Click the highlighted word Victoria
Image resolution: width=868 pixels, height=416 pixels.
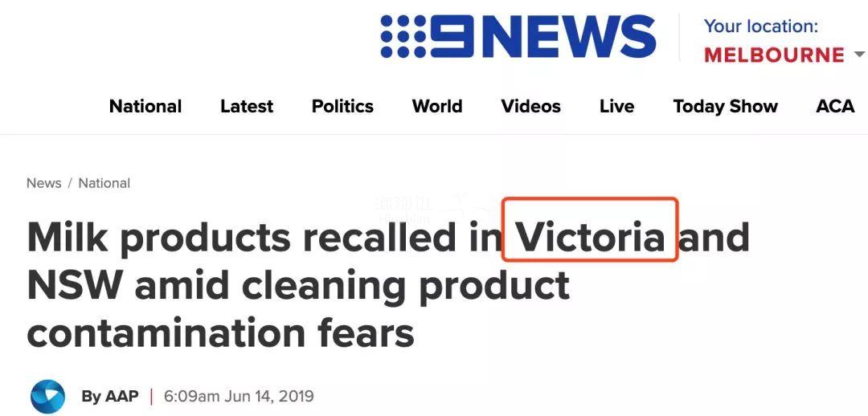point(590,237)
